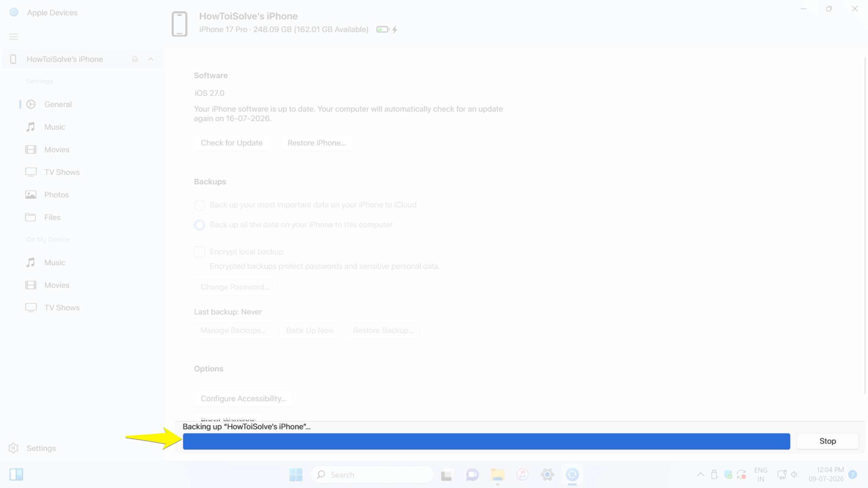Click the blue backup progress bar
Screen dimensions: 868x488
tap(487, 441)
